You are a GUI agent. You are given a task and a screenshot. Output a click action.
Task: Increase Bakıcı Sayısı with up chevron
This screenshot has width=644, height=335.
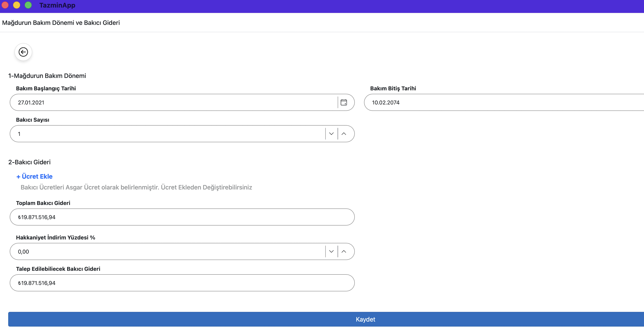[344, 134]
